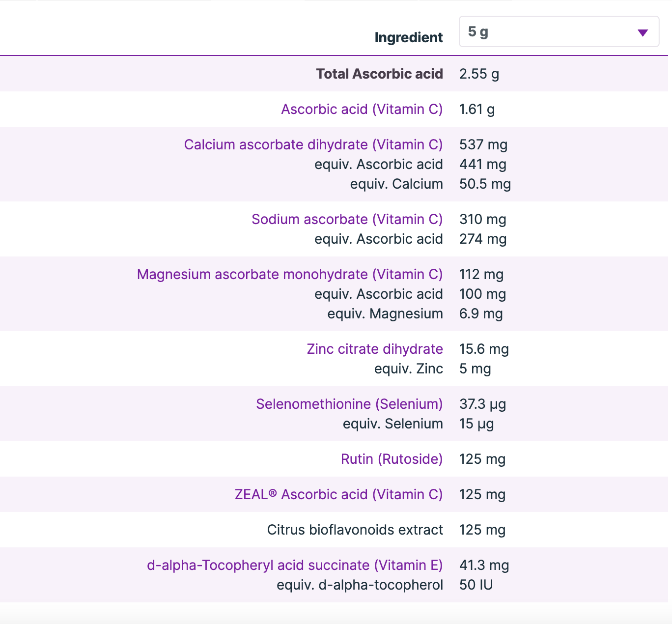Select the 274 mg value
This screenshot has height=624, width=672.
point(483,239)
